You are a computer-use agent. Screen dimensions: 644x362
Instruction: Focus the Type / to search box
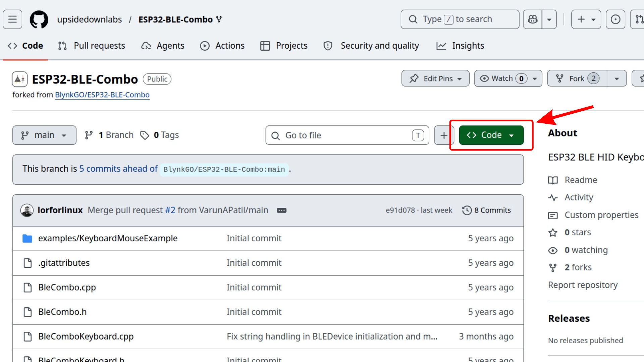(460, 19)
